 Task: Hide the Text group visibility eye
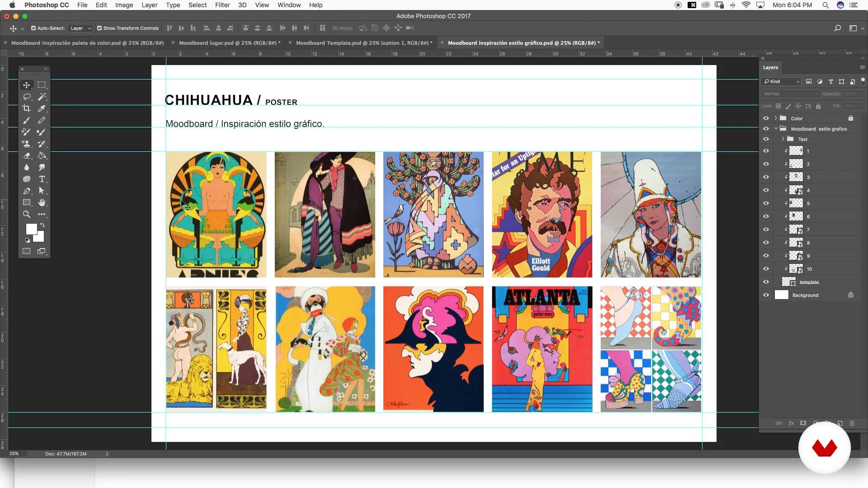(x=766, y=139)
